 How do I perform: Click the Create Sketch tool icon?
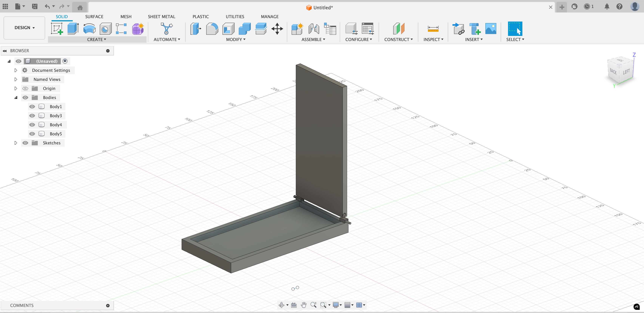[x=57, y=29]
